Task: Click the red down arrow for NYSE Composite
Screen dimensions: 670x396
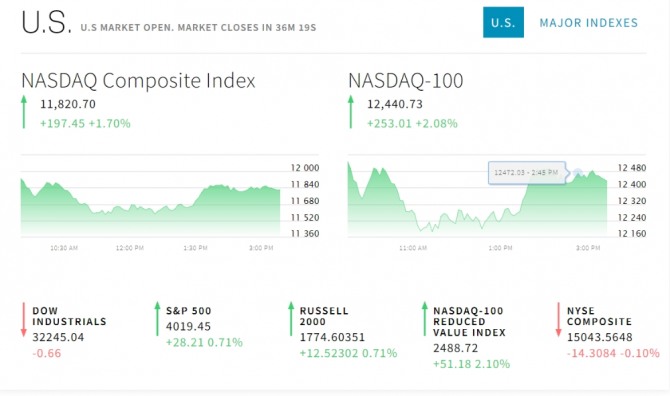Action: pos(558,320)
